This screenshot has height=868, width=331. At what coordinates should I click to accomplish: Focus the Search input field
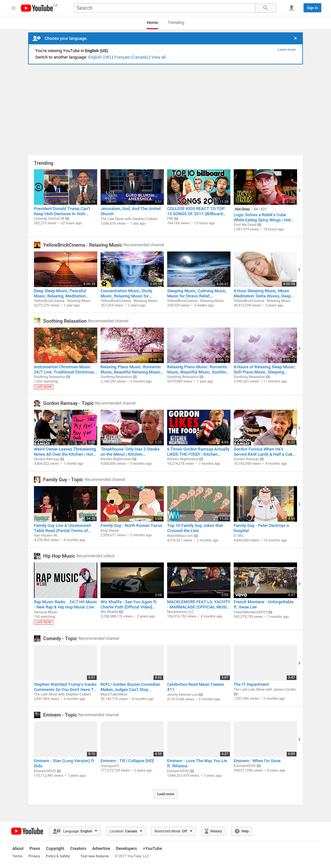pos(165,8)
